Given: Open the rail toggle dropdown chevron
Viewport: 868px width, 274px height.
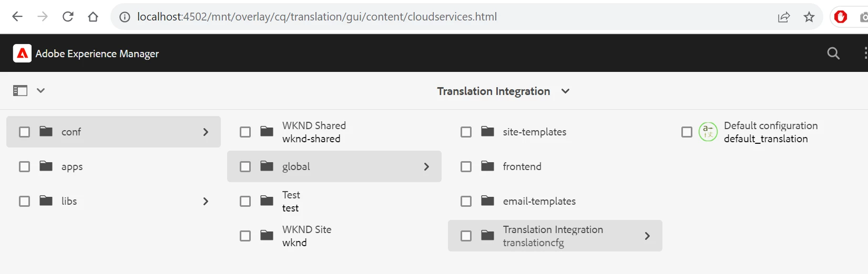Looking at the screenshot, I should (x=40, y=91).
